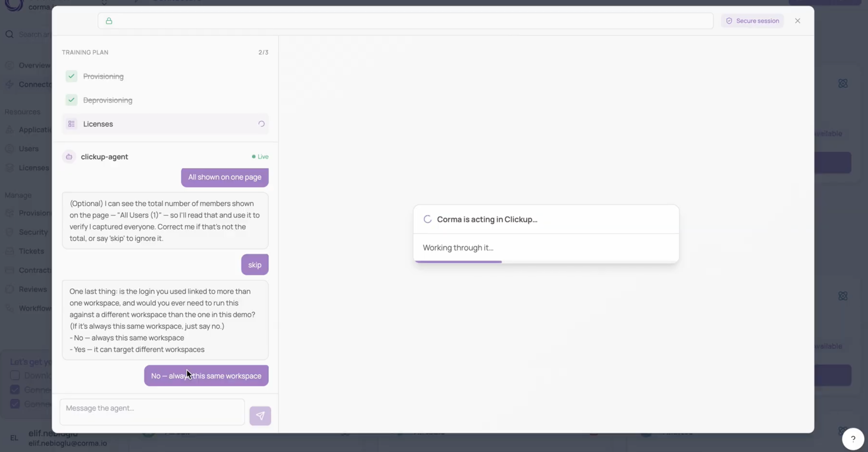Click the agent message starting "One last thing"
Viewport: 868px width, 452px height.
(x=165, y=320)
